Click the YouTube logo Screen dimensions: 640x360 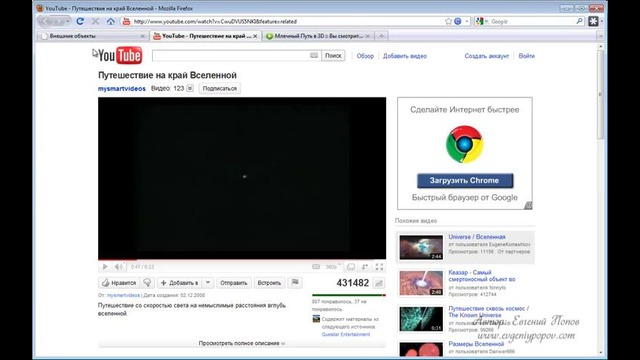tap(120, 55)
